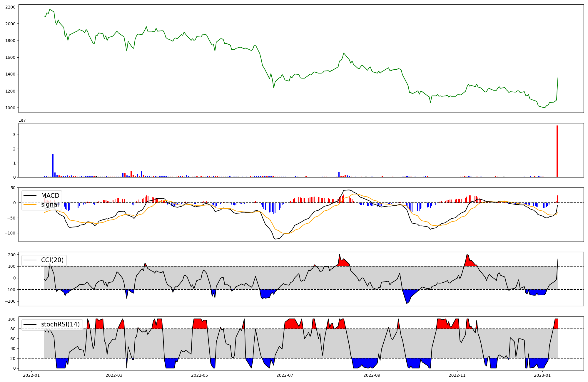Click the 80 tick on the stochRSI axis

tap(13, 329)
